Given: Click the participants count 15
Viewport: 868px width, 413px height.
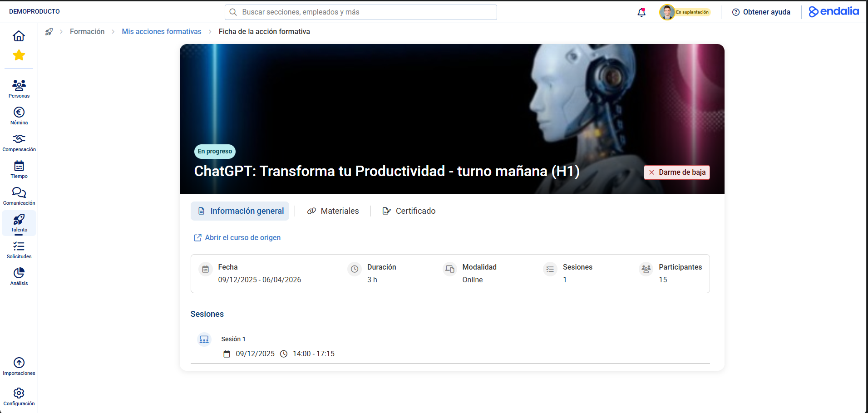Looking at the screenshot, I should 663,280.
